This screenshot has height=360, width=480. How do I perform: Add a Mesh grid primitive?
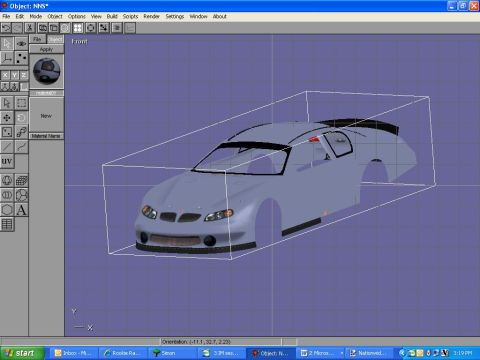coord(21,180)
